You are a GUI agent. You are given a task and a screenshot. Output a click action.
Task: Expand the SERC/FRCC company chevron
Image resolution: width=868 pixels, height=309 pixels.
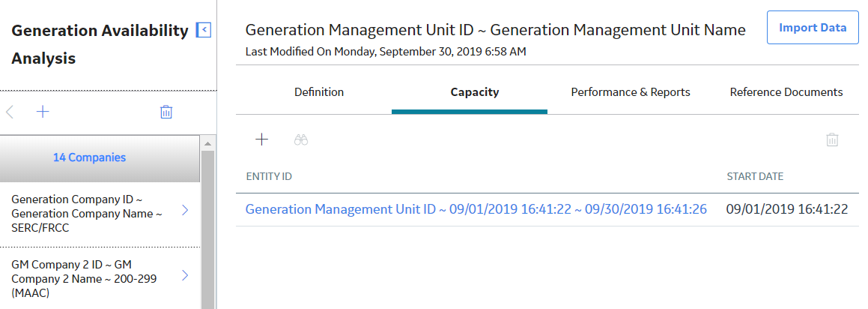click(185, 210)
